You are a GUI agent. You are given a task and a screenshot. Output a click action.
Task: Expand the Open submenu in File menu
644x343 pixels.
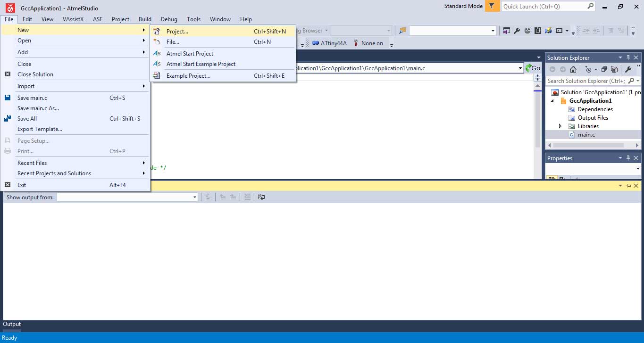coord(75,40)
